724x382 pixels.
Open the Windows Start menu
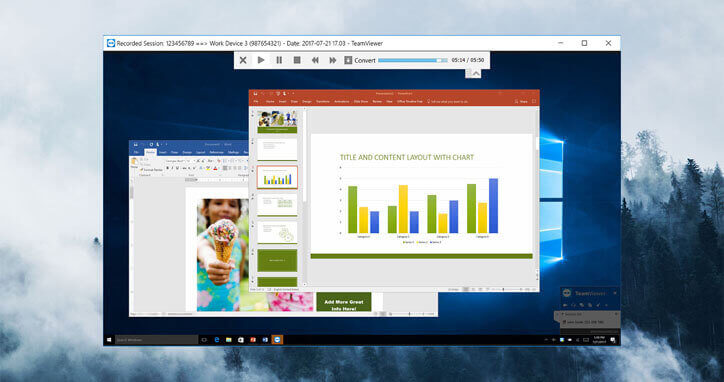(x=109, y=340)
